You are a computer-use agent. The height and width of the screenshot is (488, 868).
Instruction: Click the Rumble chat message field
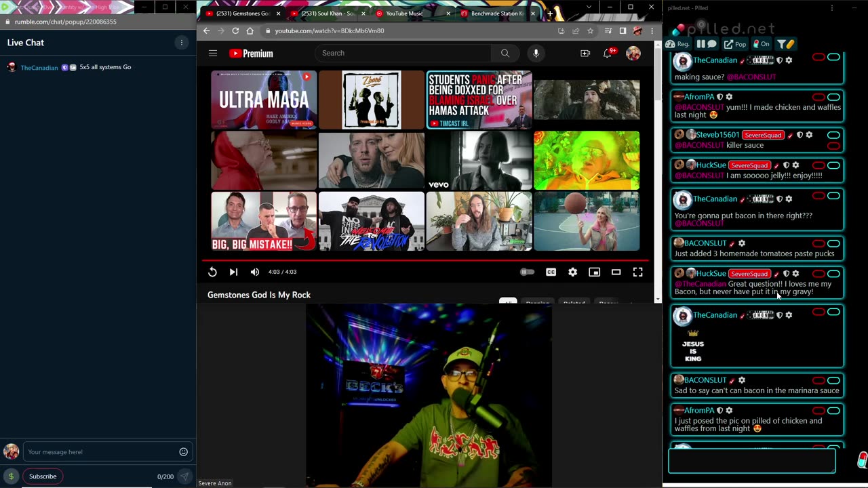(x=100, y=452)
